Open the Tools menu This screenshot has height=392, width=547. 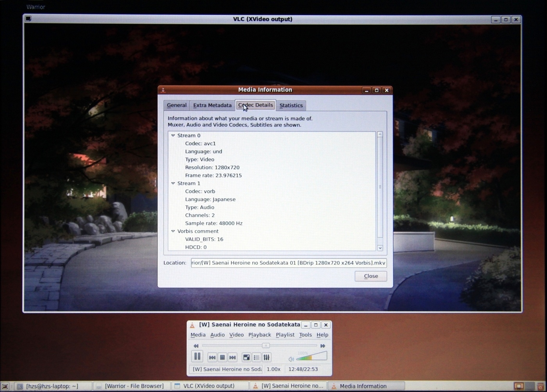[305, 335]
